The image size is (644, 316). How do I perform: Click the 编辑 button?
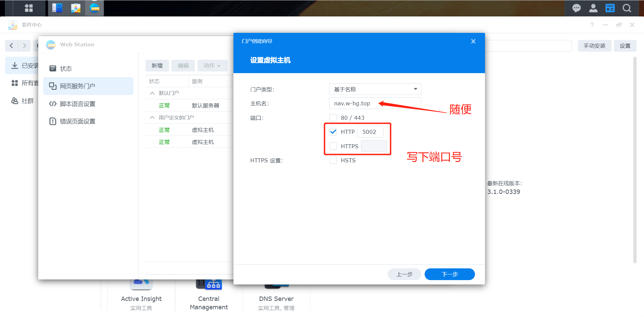pos(183,65)
